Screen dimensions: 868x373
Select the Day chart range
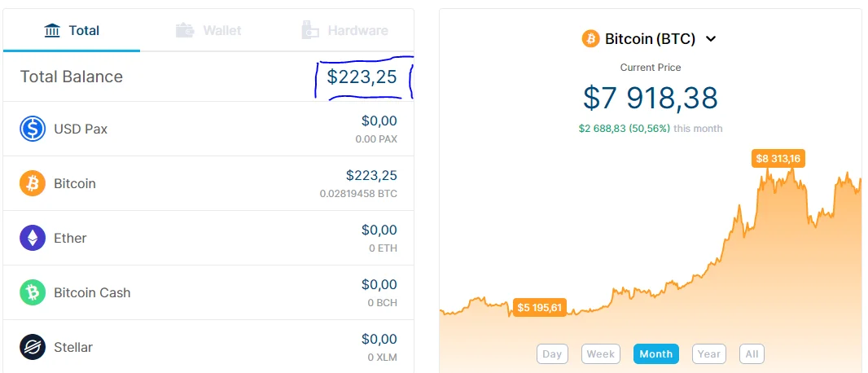[x=552, y=354]
